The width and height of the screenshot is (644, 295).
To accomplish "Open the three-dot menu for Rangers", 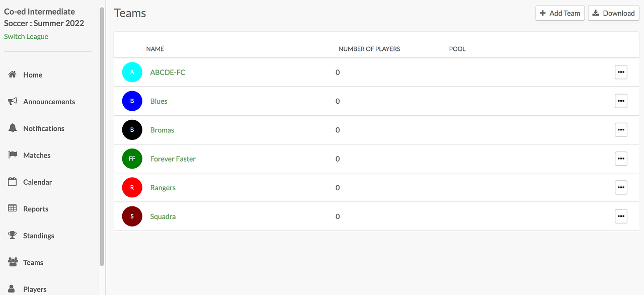I will (x=621, y=188).
